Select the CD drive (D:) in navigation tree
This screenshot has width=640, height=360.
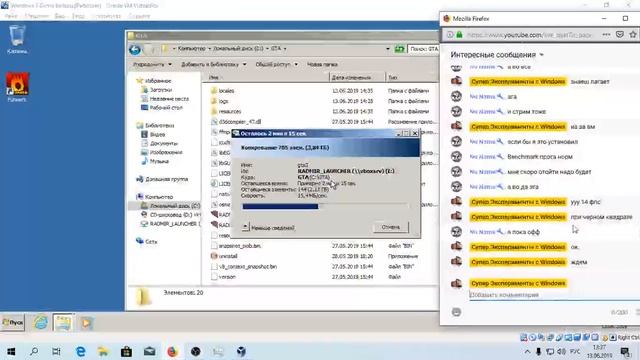coord(171,215)
